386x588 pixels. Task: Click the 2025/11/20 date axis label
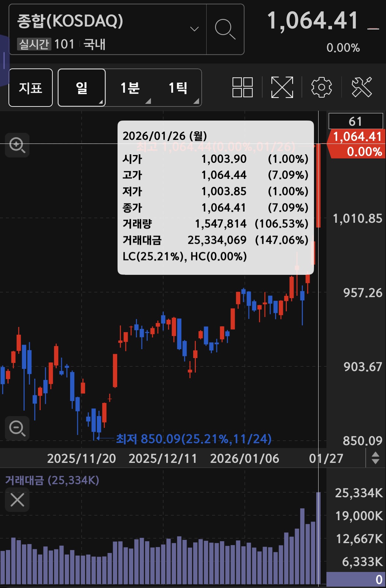pos(82,458)
